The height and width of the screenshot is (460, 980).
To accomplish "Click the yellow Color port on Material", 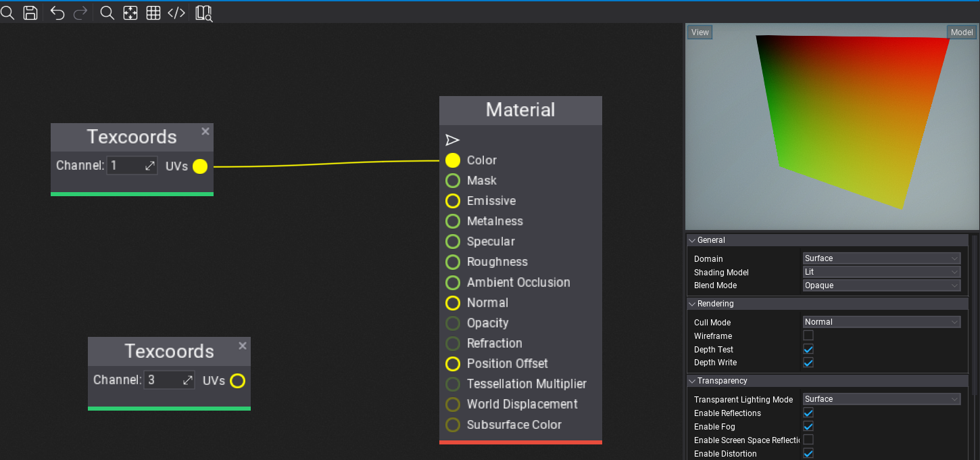I will (x=452, y=160).
